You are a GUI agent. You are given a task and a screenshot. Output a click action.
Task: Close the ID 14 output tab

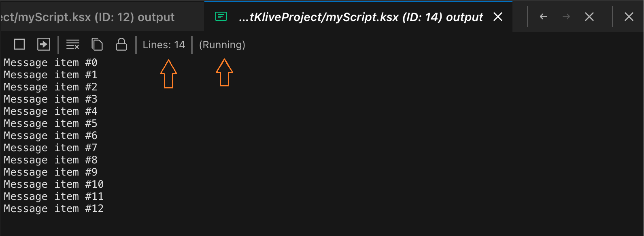[x=498, y=17]
